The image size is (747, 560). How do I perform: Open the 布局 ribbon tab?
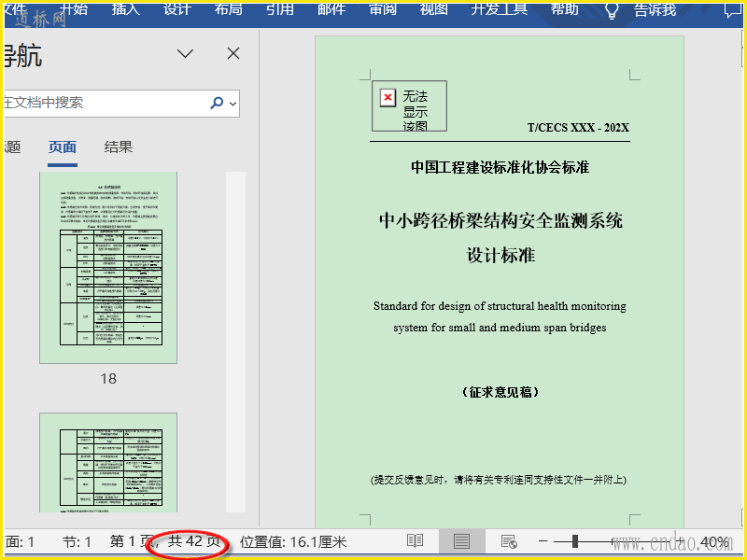[x=229, y=8]
